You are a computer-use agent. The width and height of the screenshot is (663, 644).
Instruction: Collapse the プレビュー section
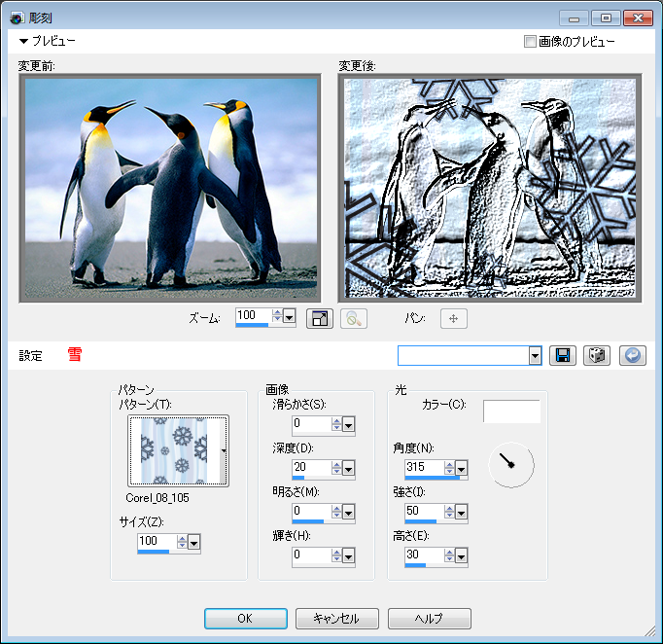point(24,42)
